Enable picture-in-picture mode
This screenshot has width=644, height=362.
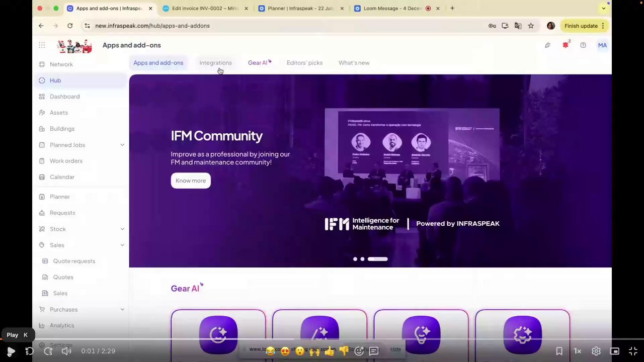[614, 351]
